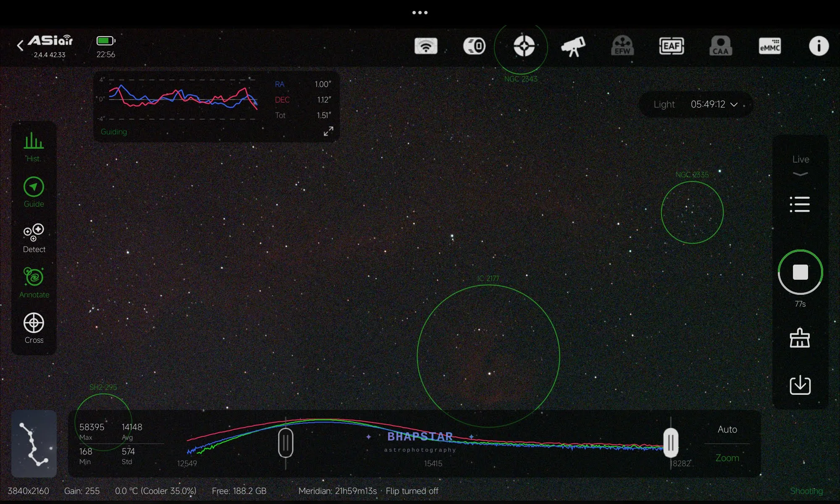
Task: Click the Meridian flip status text
Action: 368,491
